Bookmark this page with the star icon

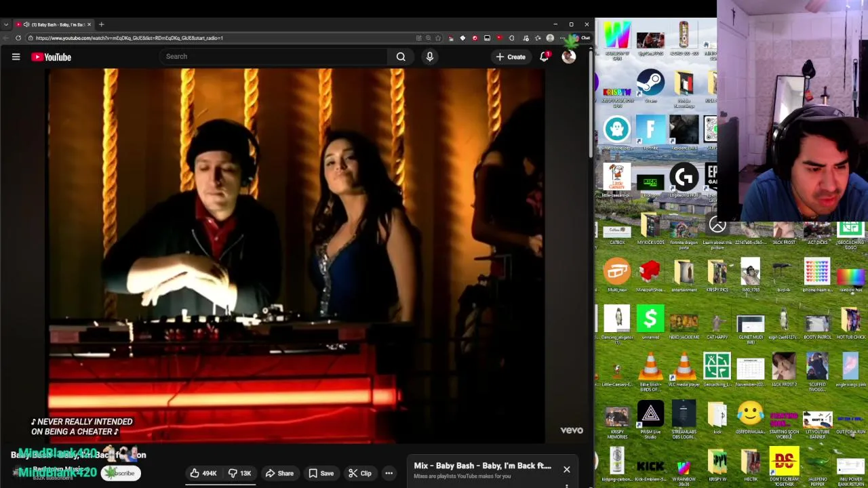pos(438,38)
